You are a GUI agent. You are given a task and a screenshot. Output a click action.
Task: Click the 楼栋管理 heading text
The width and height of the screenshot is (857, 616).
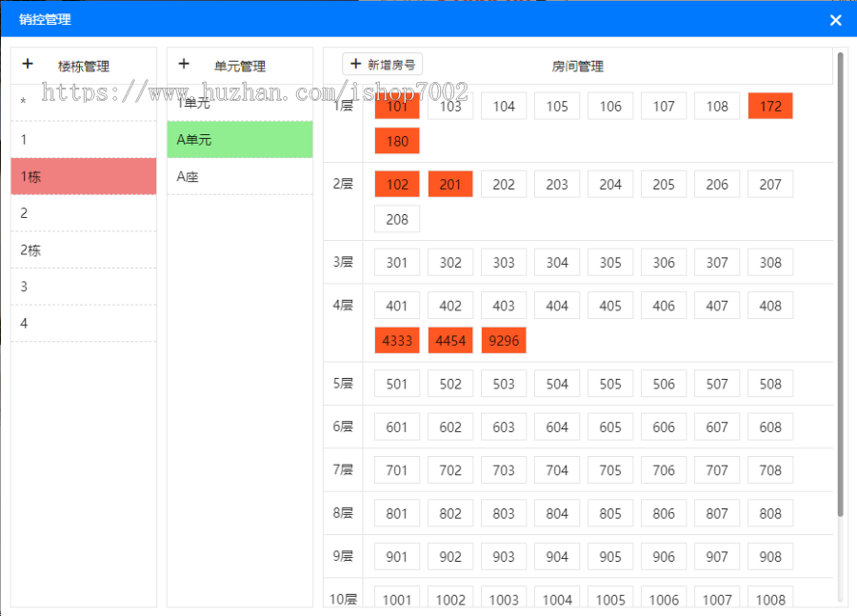(84, 67)
